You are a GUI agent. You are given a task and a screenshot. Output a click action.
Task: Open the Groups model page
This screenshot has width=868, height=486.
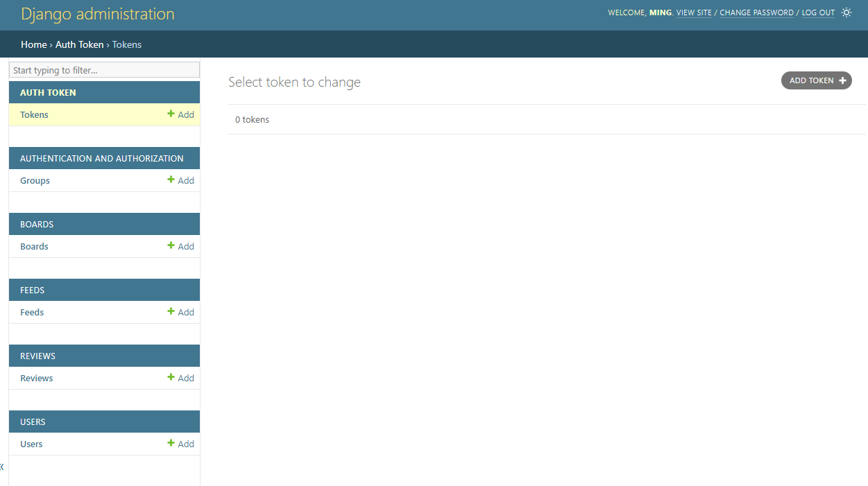[35, 180]
